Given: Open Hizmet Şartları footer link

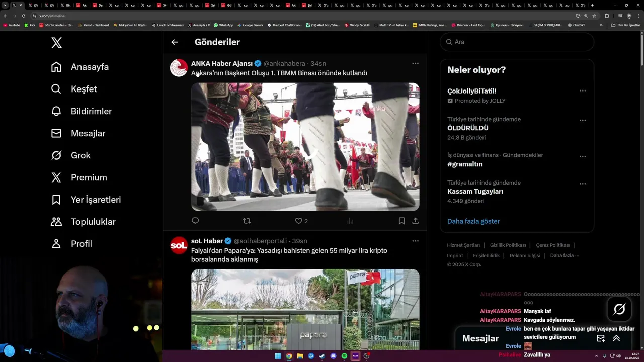Looking at the screenshot, I should pyautogui.click(x=463, y=245).
